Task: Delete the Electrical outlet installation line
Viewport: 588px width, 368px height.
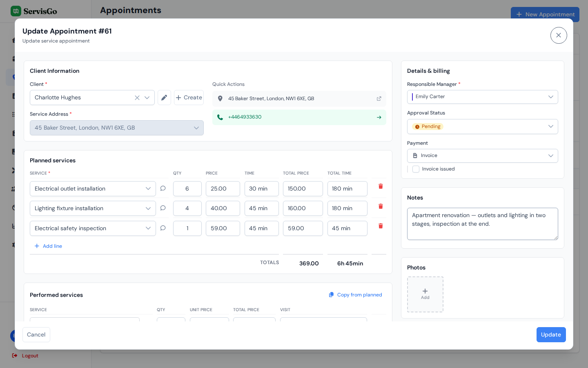Action: 381,186
